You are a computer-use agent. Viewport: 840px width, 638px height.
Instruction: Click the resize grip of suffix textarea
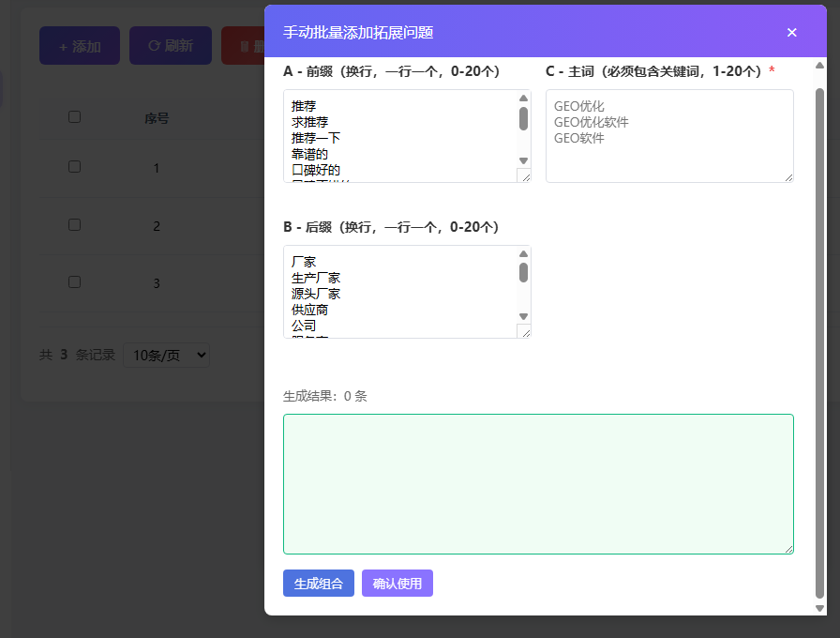click(x=526, y=332)
